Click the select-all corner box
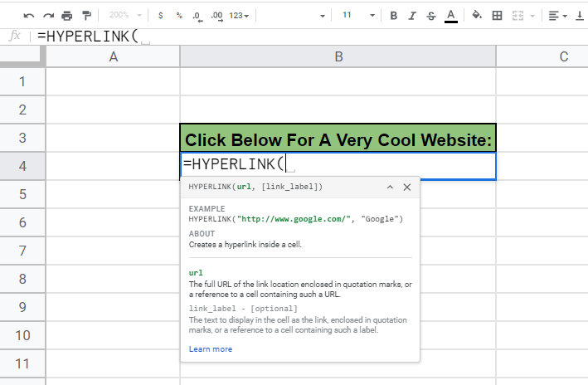The width and height of the screenshot is (588, 385). pos(22,56)
